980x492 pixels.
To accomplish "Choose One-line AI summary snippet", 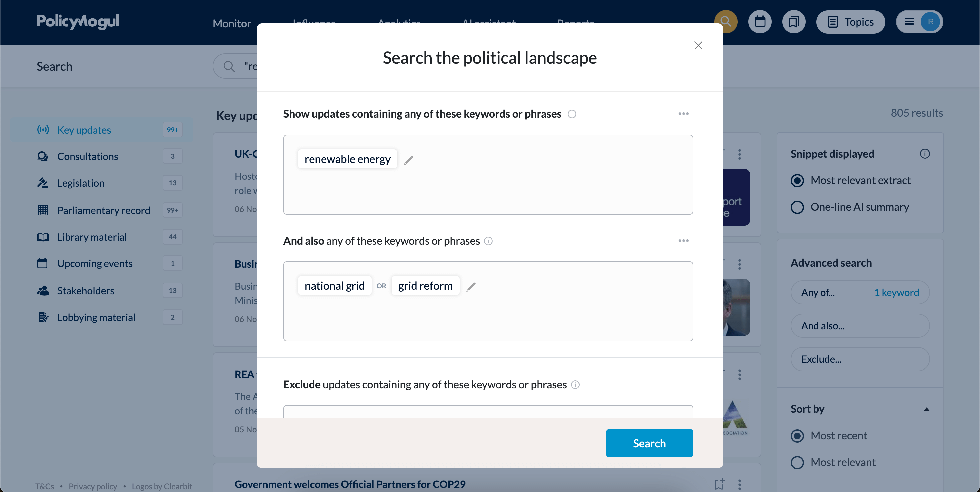I will (797, 207).
